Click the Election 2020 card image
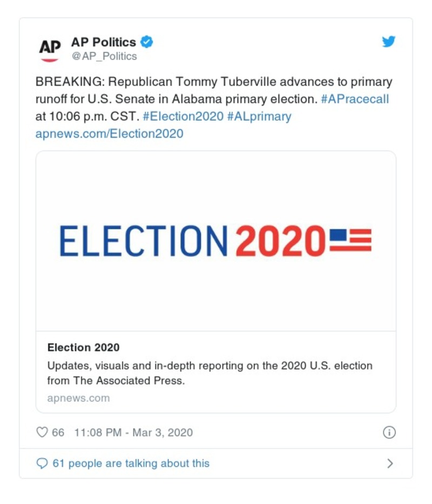 (216, 241)
